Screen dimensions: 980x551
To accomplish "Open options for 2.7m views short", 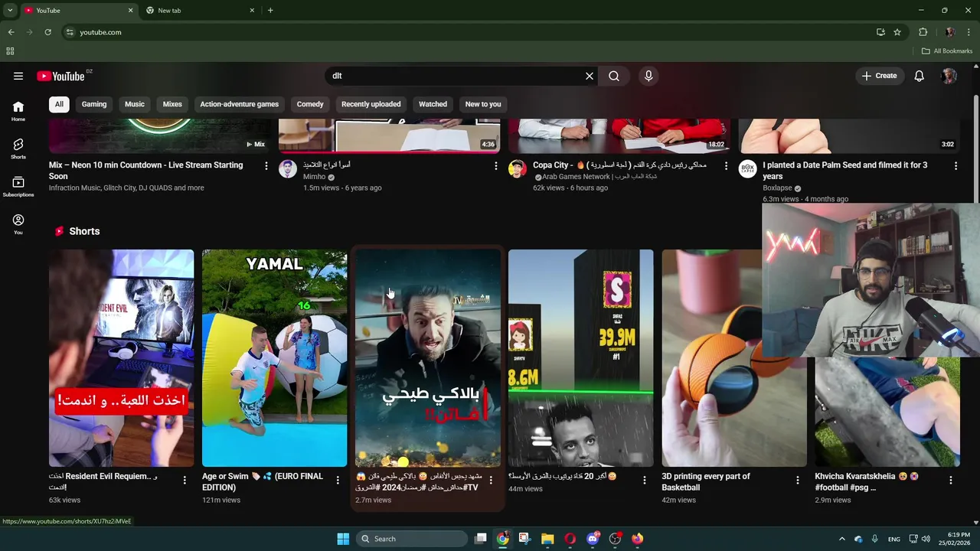I will 491,481.
